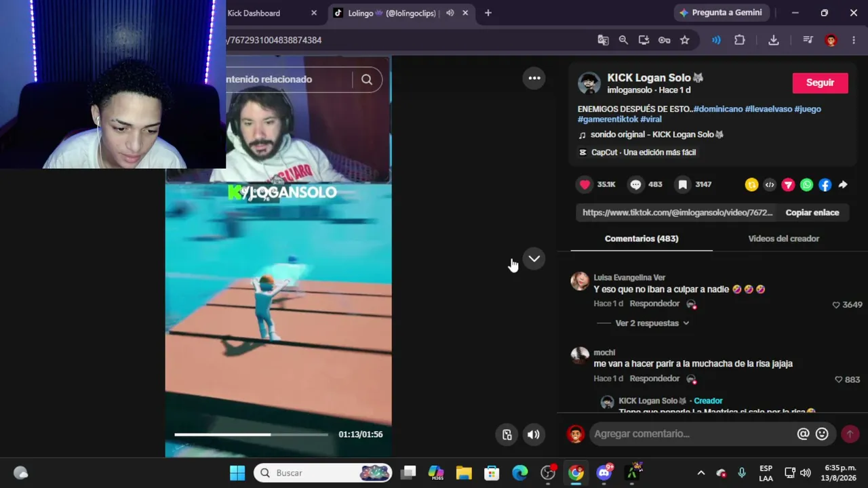Click the browser address bar URL
Viewport: 868px width, 488px height.
point(274,40)
